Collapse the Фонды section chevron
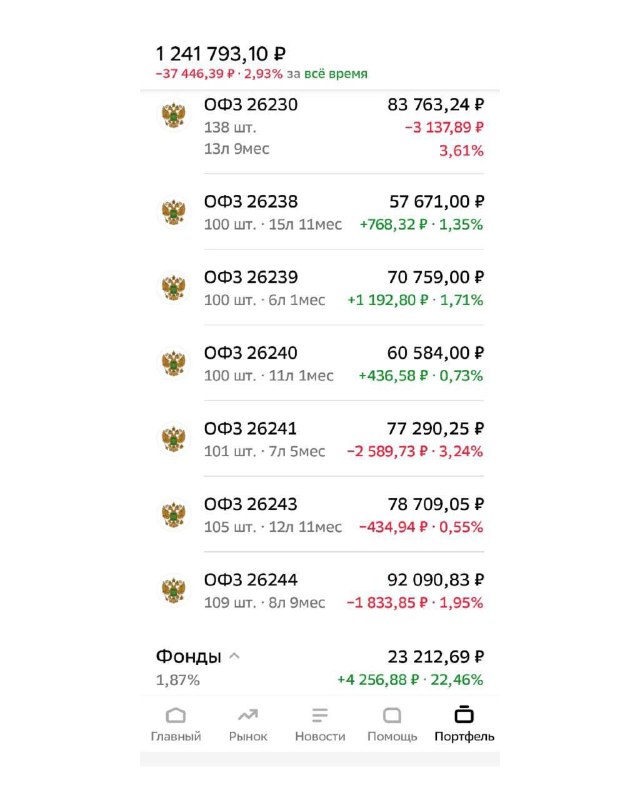640x800 pixels. pos(234,656)
